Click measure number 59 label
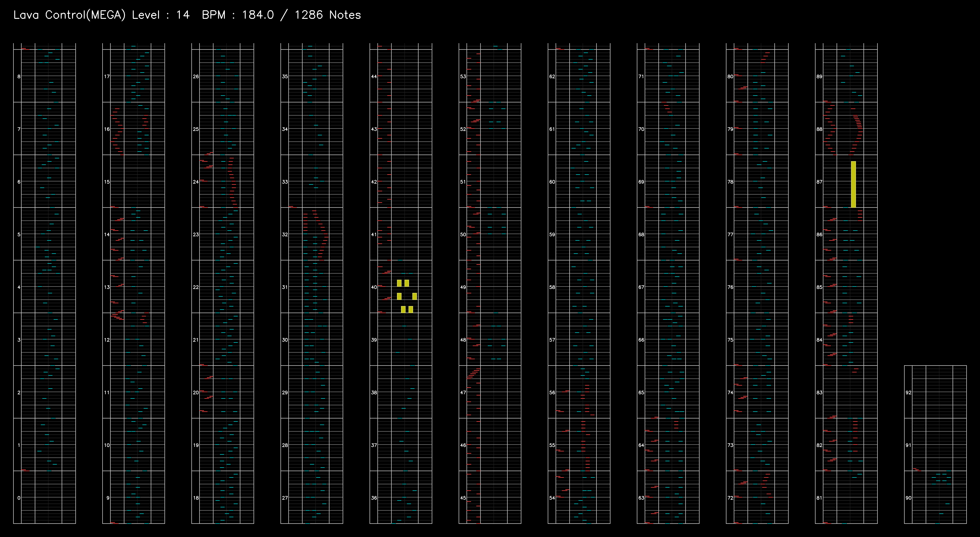 552,235
